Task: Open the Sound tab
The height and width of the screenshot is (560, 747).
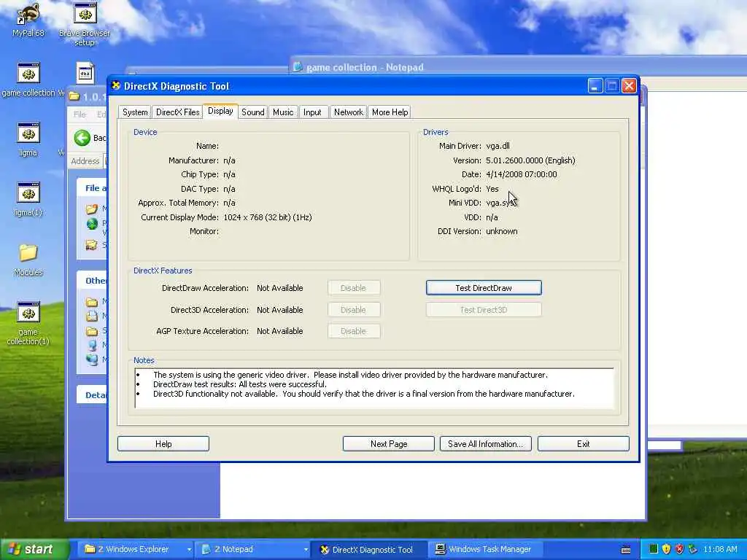Action: pos(253,112)
